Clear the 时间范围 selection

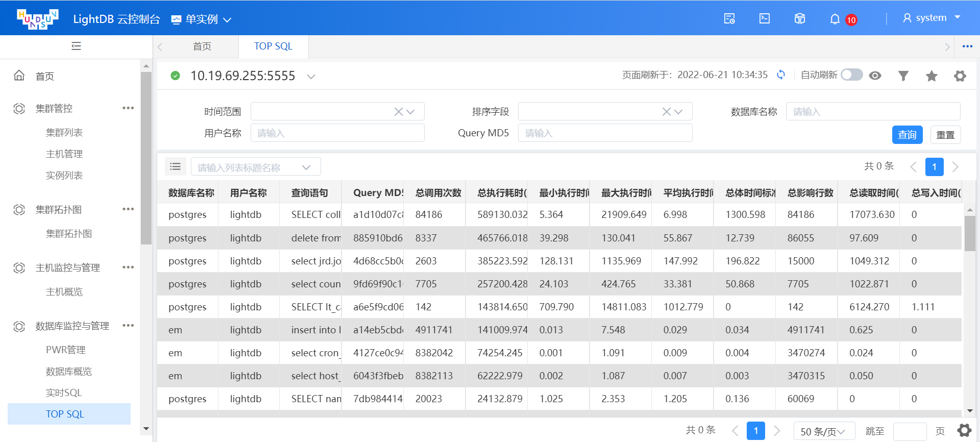(x=399, y=111)
